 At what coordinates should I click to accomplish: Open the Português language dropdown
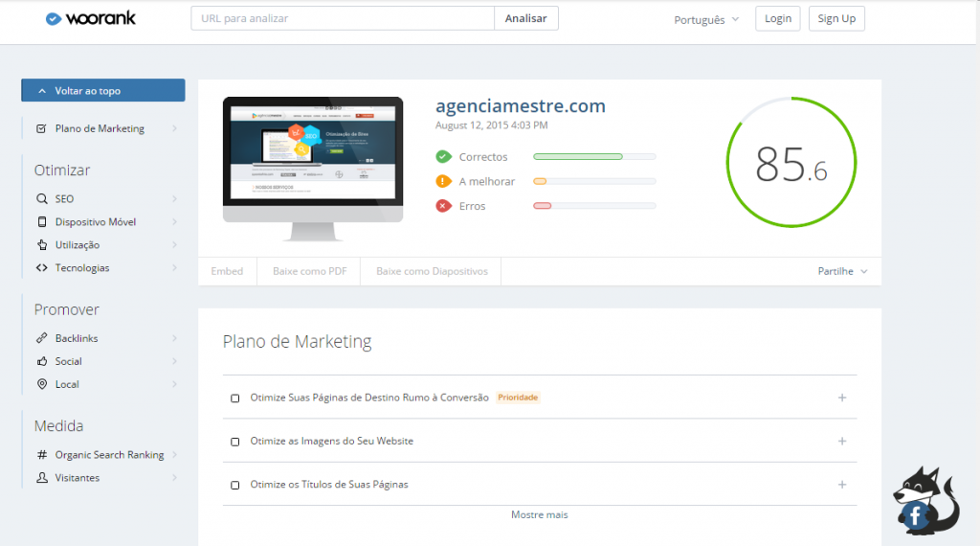(x=706, y=19)
